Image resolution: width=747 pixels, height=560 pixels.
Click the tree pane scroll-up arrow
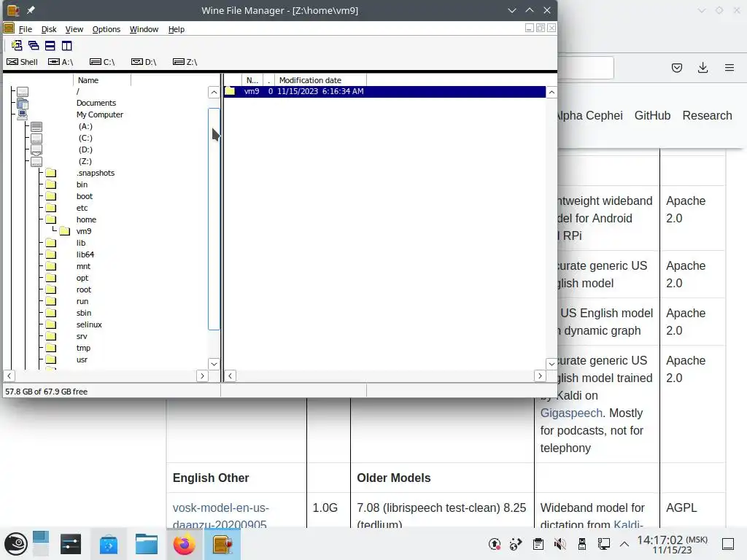(214, 93)
